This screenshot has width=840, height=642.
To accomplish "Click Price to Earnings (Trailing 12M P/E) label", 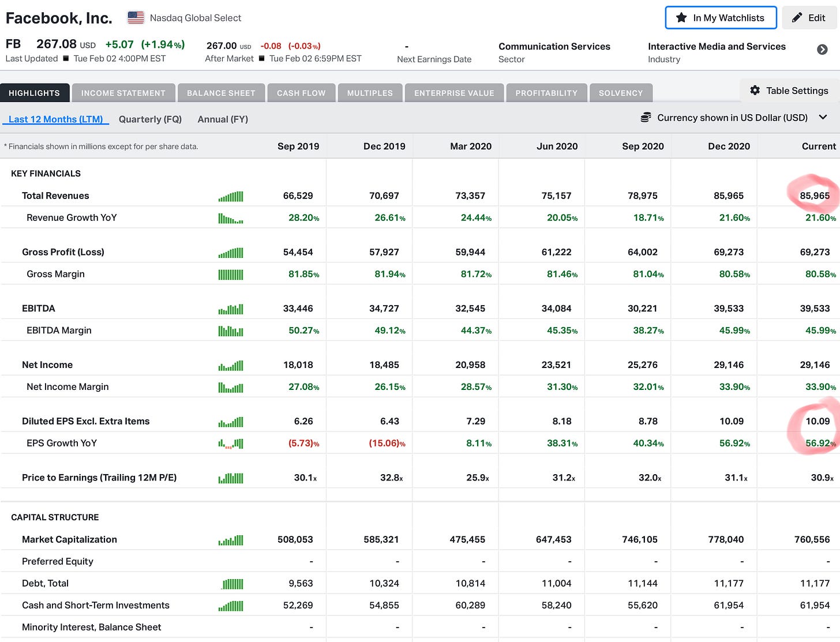I will tap(99, 478).
